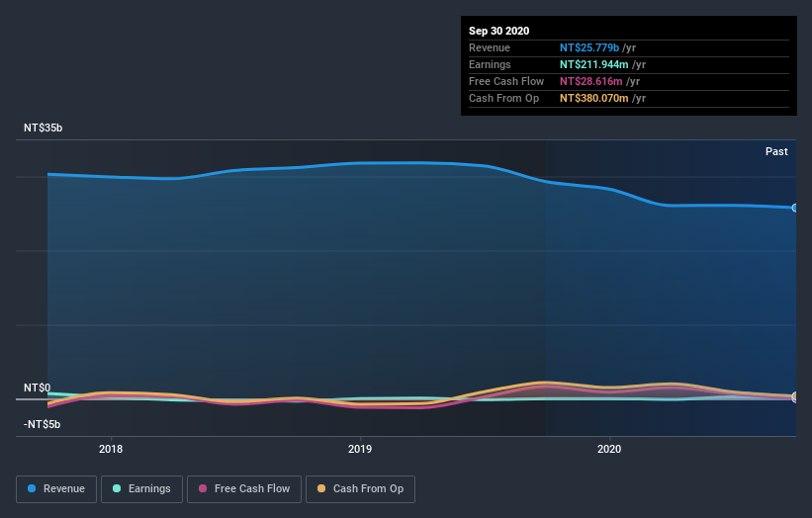Image resolution: width=812 pixels, height=518 pixels.
Task: Toggle the Earnings legend button
Action: pyautogui.click(x=141, y=489)
